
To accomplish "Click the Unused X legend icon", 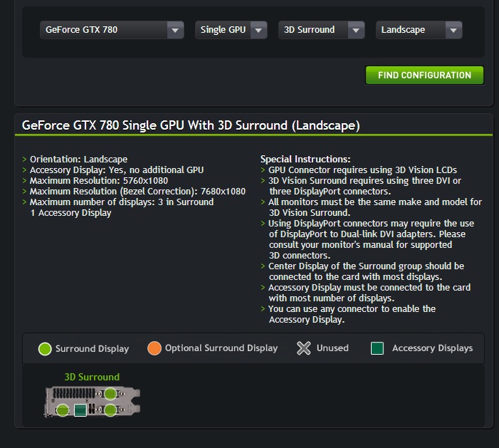I will [x=304, y=348].
